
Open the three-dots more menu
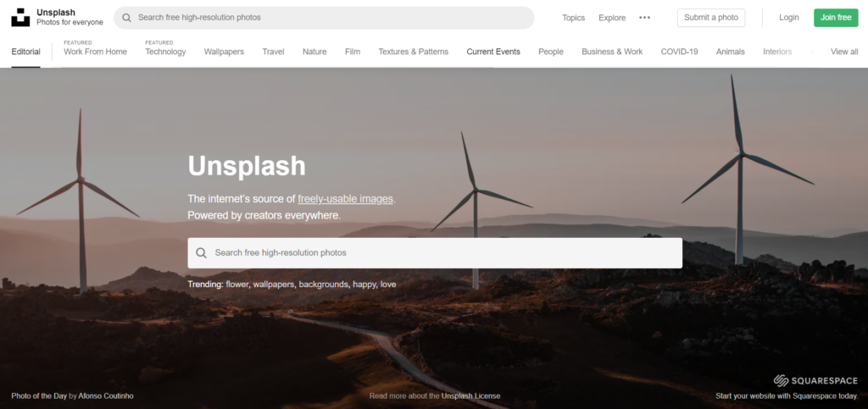[644, 18]
